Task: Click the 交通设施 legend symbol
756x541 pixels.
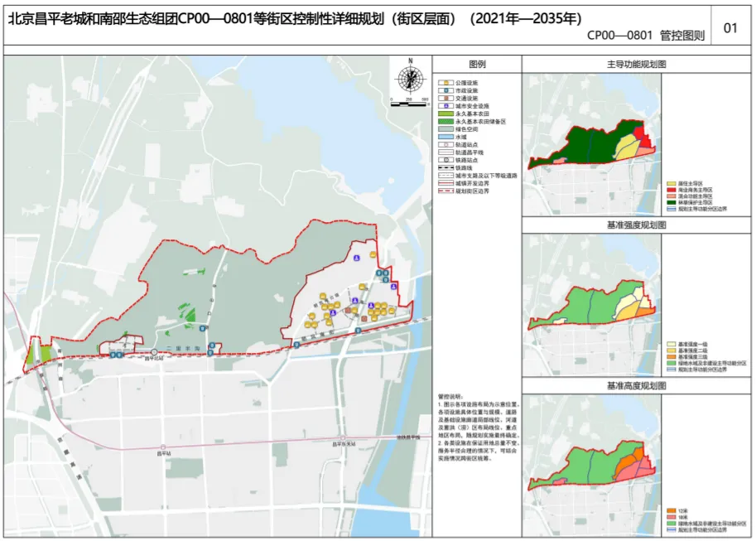Action: point(445,99)
